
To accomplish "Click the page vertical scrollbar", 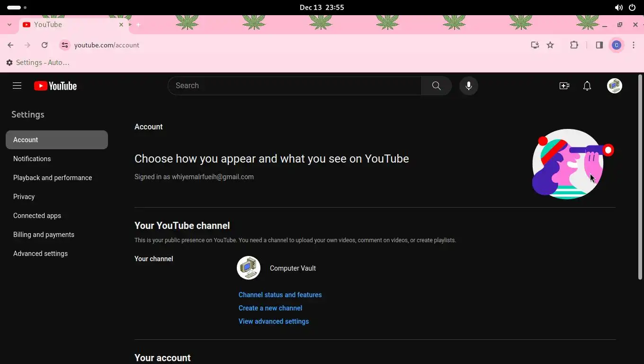I will point(641,176).
